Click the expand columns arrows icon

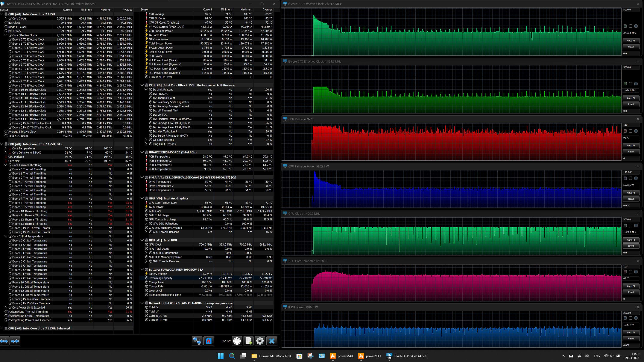pos(5,341)
